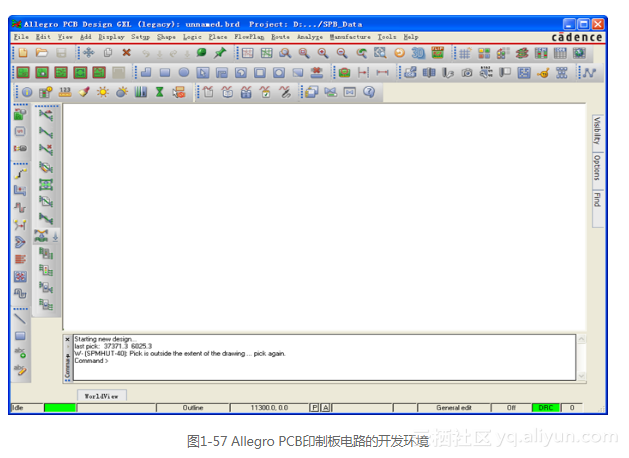This screenshot has width=629, height=458.
Task: Click the Off field in the status bar
Action: [511, 408]
